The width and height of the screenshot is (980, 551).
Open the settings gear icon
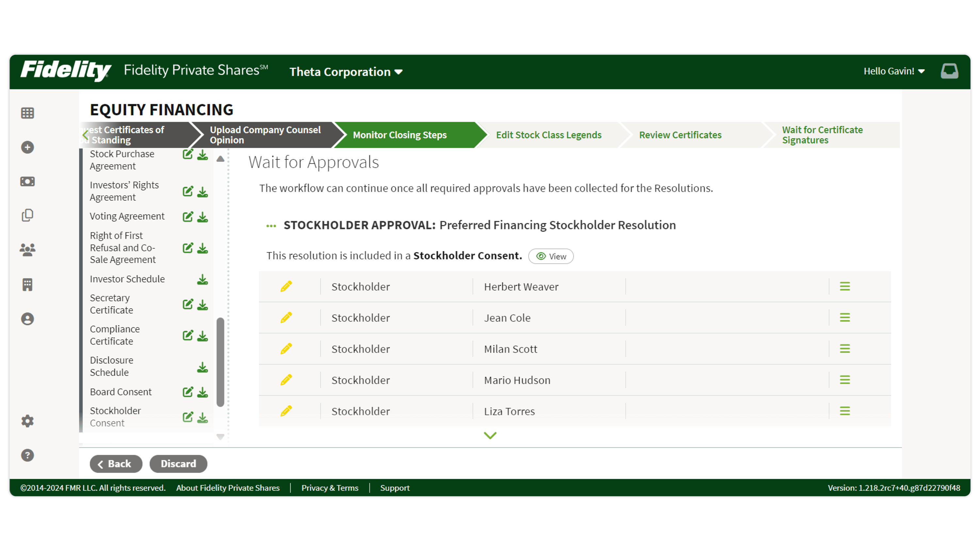[x=27, y=421]
